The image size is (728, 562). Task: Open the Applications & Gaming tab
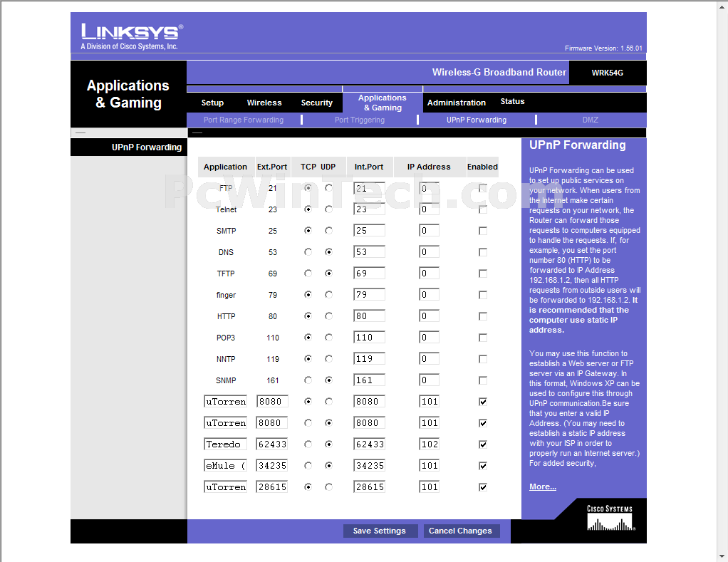click(383, 103)
